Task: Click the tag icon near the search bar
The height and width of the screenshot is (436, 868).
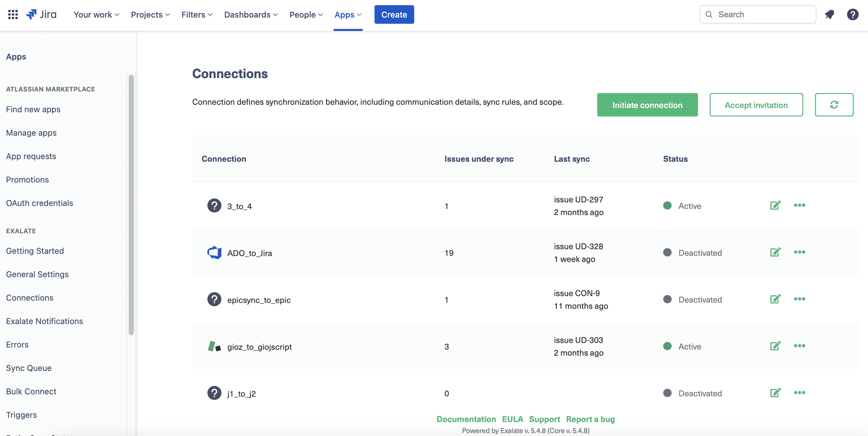Action: (x=829, y=14)
